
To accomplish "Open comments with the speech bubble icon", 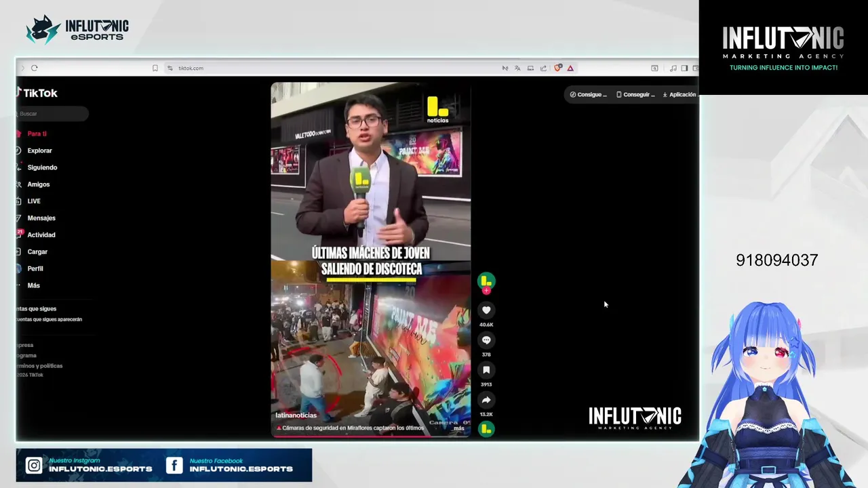I will pyautogui.click(x=486, y=340).
